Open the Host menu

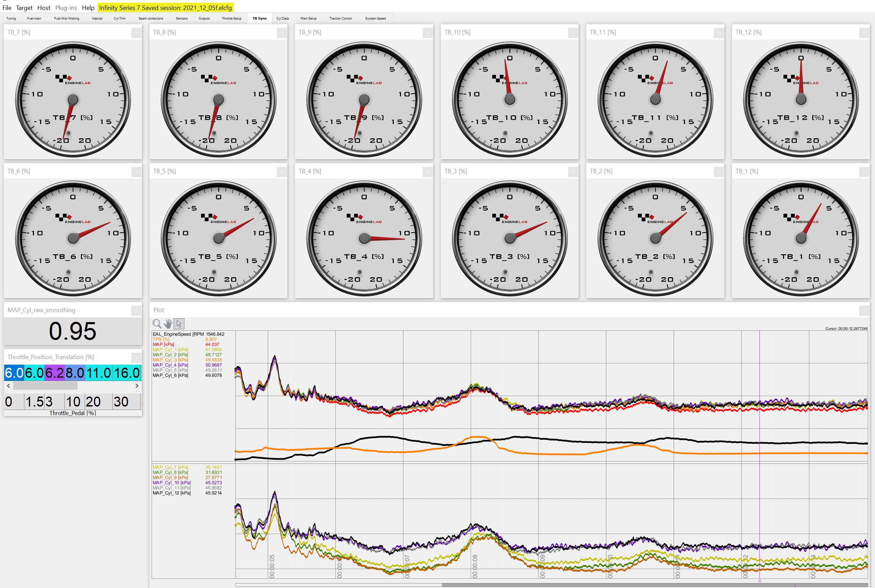pyautogui.click(x=44, y=8)
